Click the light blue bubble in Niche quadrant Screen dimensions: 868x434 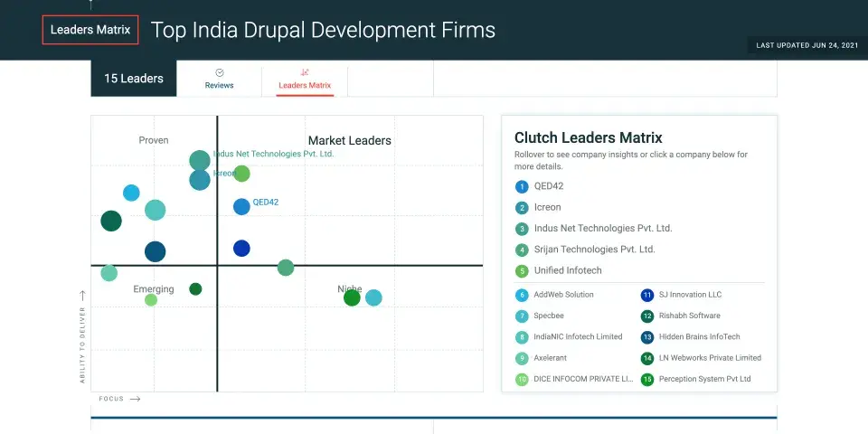[373, 297]
